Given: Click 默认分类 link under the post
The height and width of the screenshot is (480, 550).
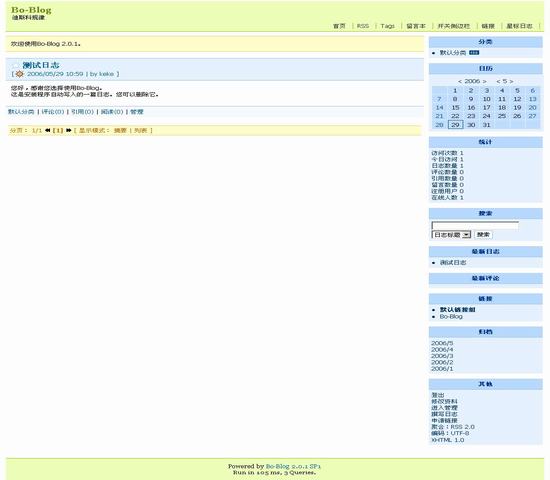Looking at the screenshot, I should (21, 112).
